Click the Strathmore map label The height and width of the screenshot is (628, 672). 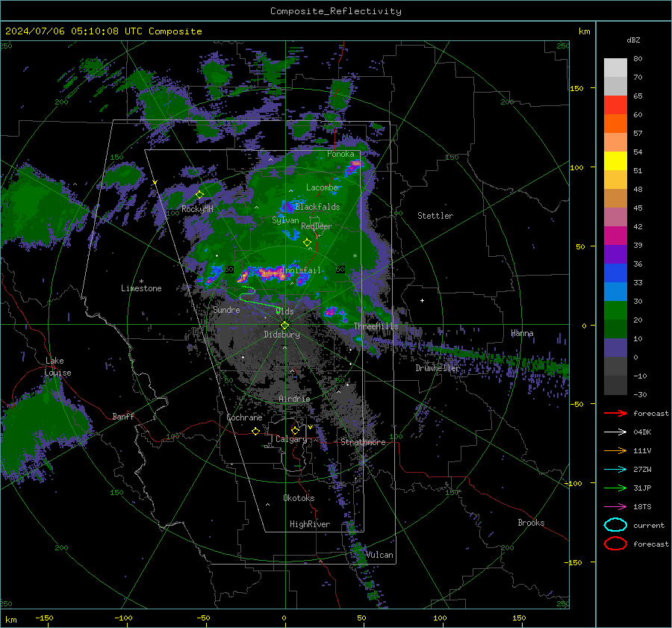[363, 442]
